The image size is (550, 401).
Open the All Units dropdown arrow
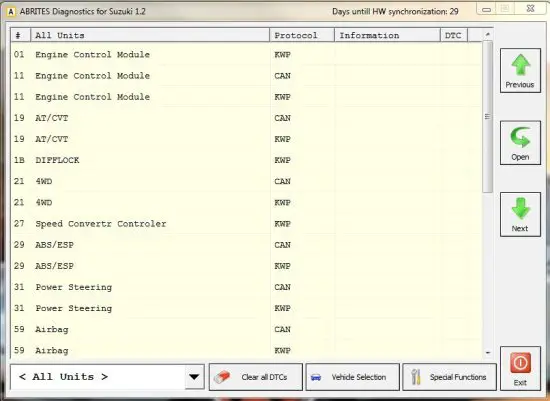(x=194, y=377)
